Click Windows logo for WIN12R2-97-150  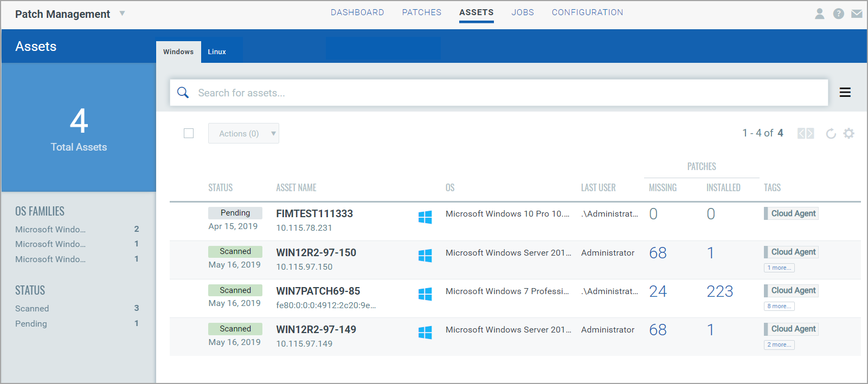click(x=425, y=256)
